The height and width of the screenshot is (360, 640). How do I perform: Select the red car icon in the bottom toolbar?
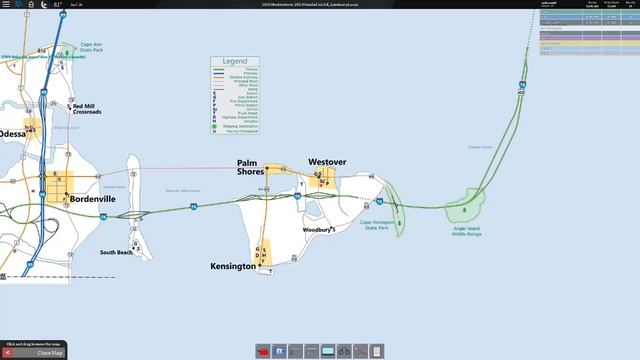(263, 351)
